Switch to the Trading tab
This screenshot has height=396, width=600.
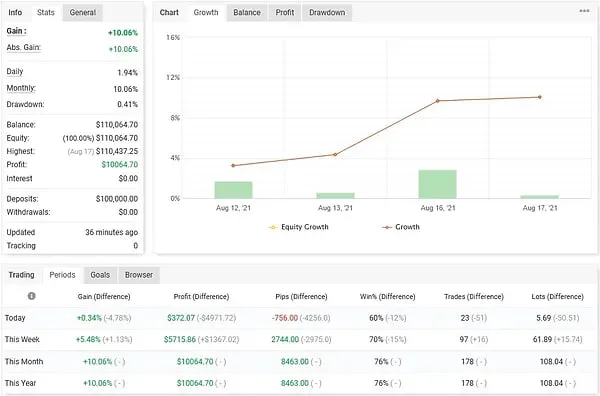pos(21,275)
